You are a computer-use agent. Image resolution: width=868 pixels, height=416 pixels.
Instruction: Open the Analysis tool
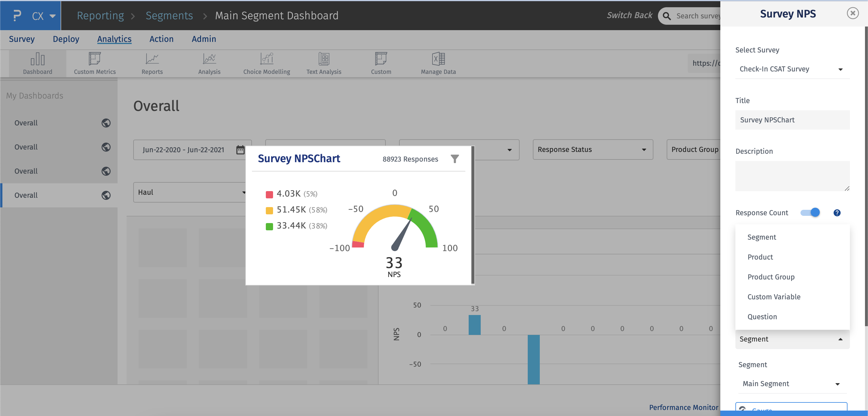click(209, 63)
